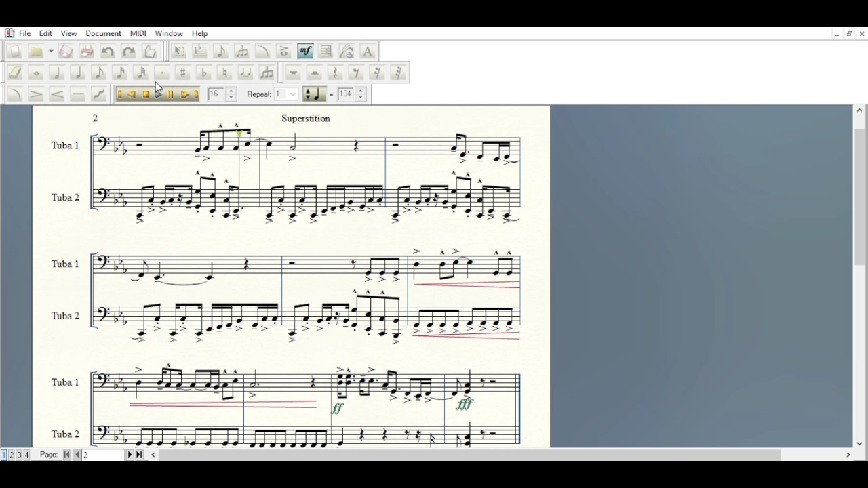Go to the next page arrow

pyautogui.click(x=130, y=455)
